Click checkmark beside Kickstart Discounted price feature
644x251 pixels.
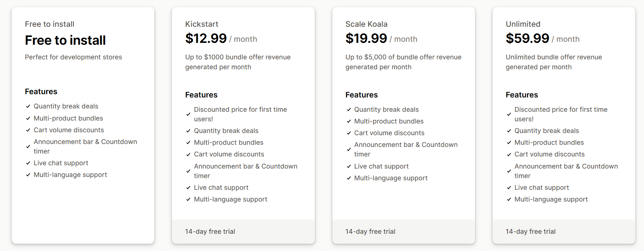point(188,114)
